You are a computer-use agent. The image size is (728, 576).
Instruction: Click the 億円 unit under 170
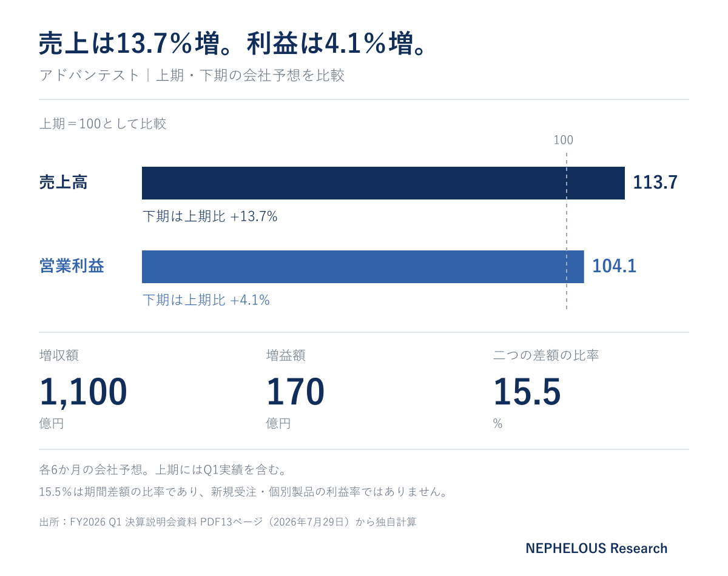[278, 423]
